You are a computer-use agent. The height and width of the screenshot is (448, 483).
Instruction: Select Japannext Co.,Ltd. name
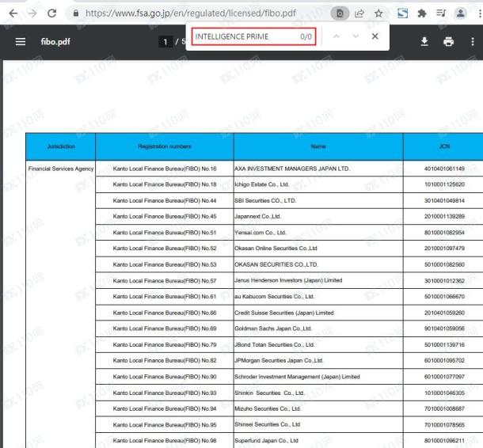coord(258,216)
